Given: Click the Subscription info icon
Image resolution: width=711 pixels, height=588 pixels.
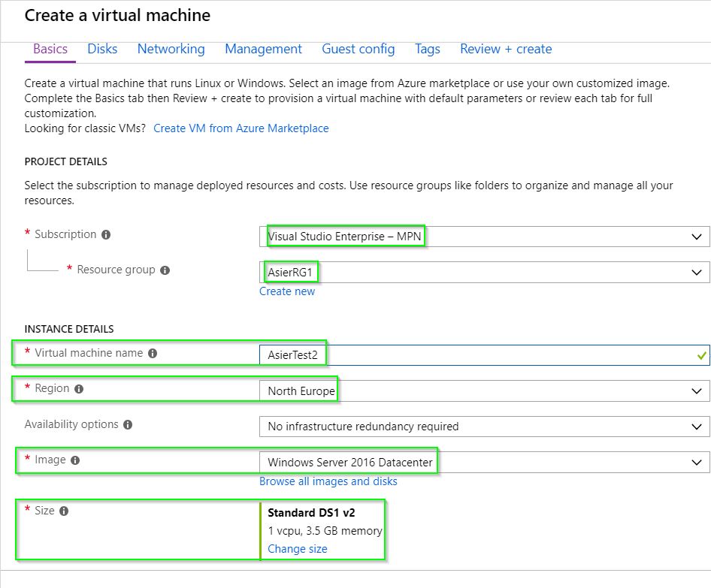Looking at the screenshot, I should coord(106,234).
